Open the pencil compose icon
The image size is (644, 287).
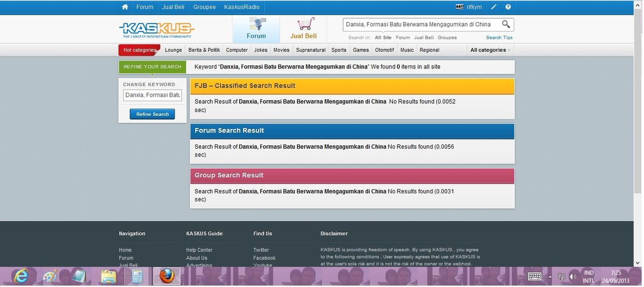494,7
